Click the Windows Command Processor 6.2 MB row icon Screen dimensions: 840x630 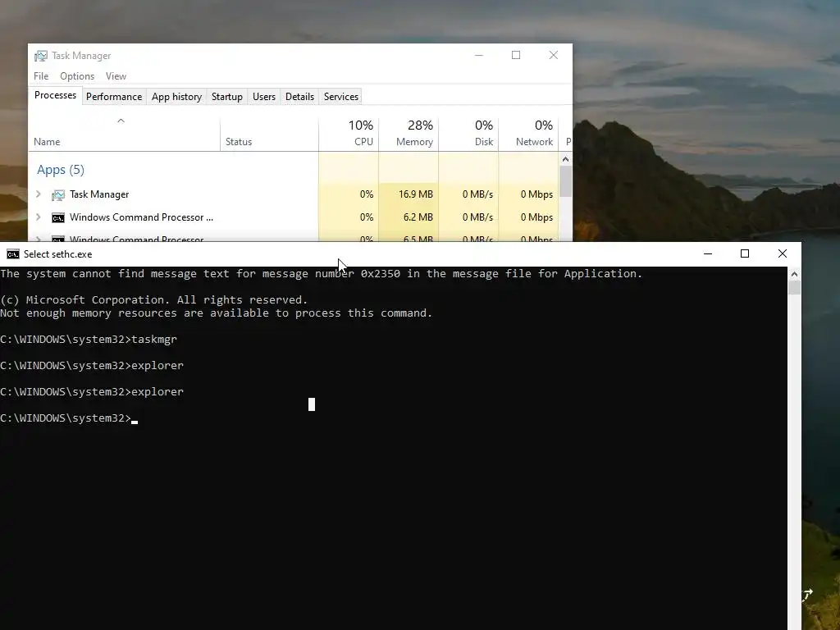[x=58, y=217]
